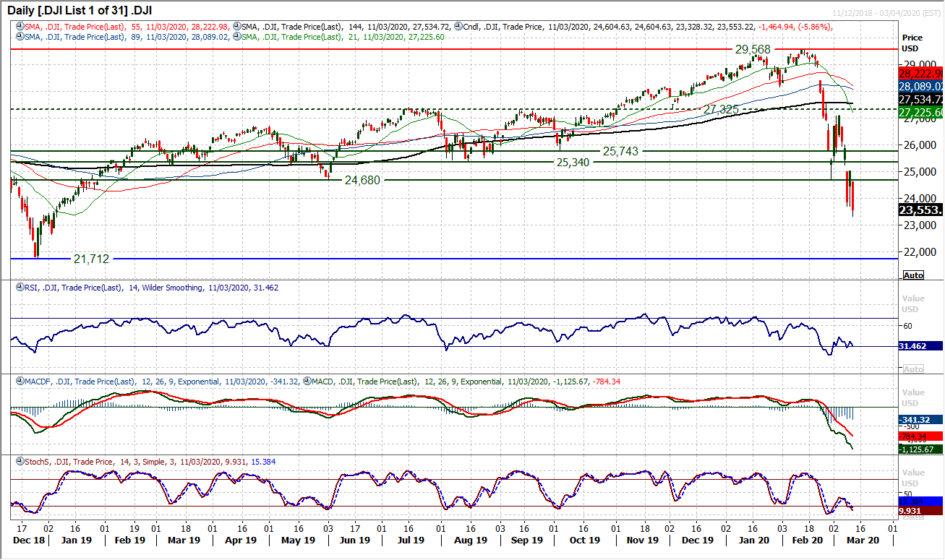Click the chart title 'Daily [.DJI List 1 of 31] .DJI'
945x560 pixels.
[x=79, y=10]
